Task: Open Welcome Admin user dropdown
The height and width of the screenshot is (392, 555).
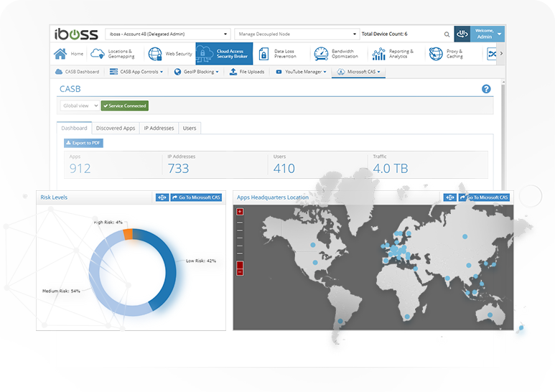Action: coord(488,34)
